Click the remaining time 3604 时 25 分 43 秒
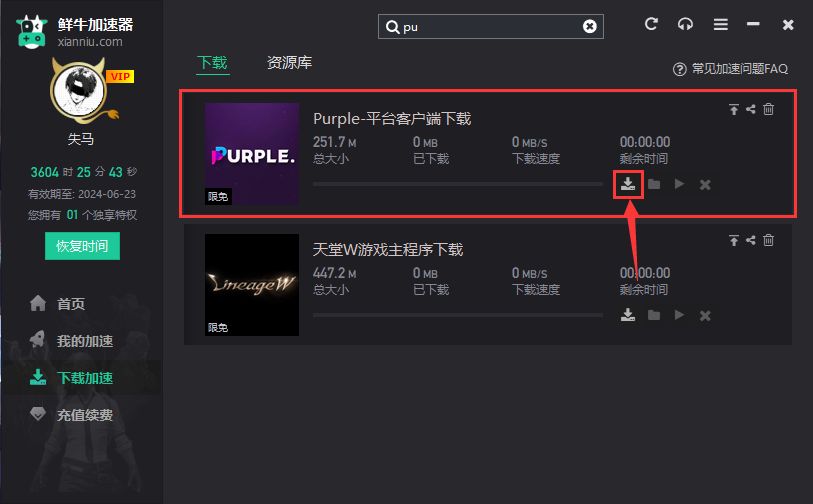 point(83,172)
